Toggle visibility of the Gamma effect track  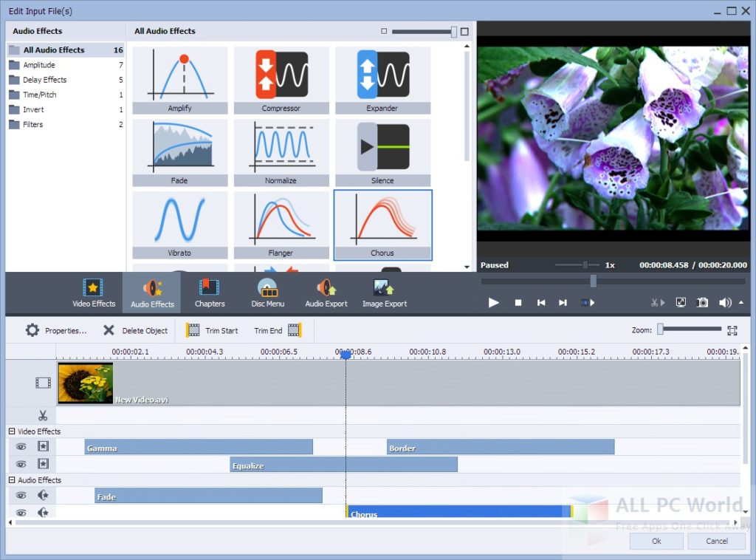21,447
